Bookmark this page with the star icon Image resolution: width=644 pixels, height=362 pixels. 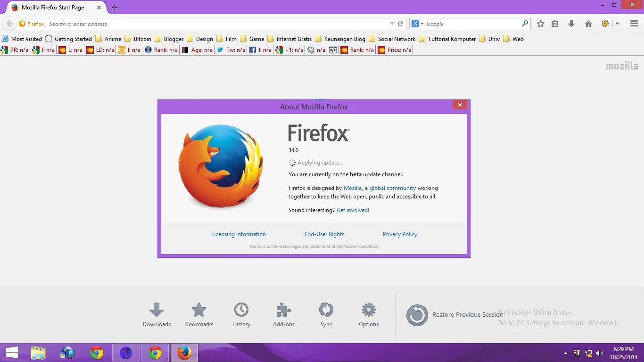[541, 24]
